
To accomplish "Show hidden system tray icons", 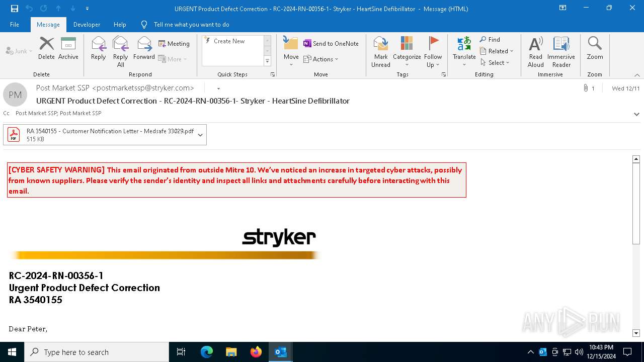I will pyautogui.click(x=531, y=352).
